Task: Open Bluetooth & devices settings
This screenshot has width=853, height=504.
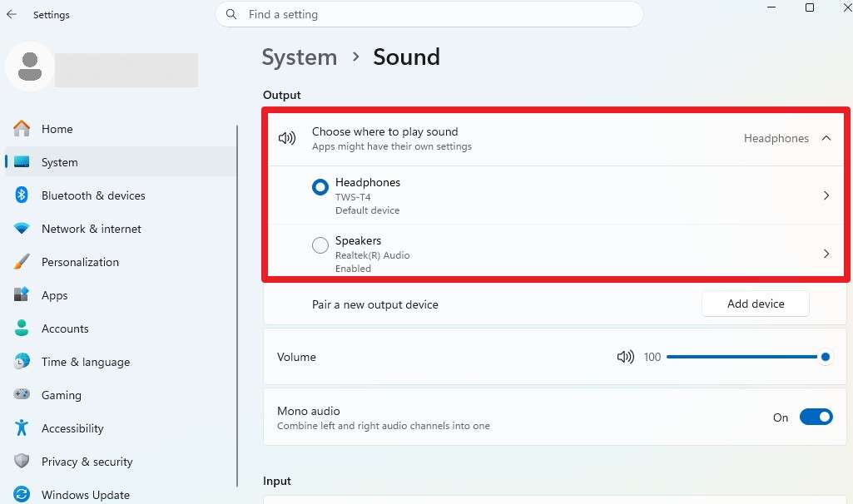Action: [x=120, y=195]
